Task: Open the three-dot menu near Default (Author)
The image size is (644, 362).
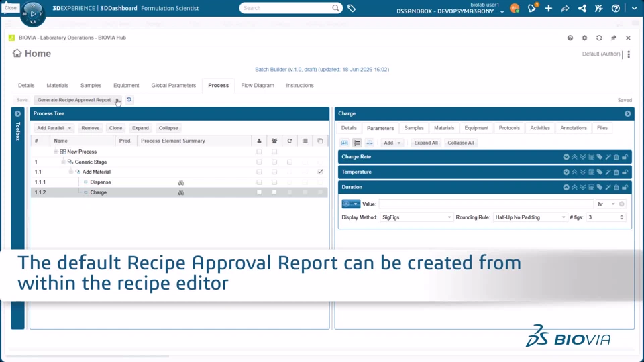Action: pos(629,54)
